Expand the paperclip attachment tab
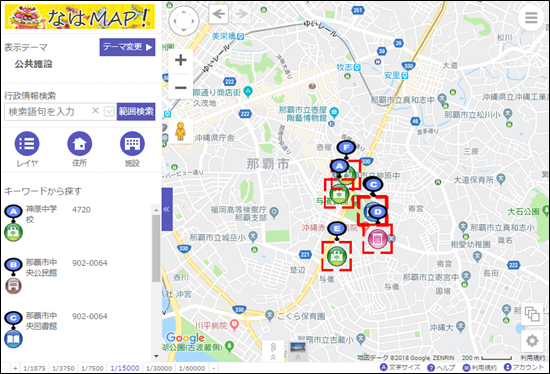Image resolution: width=550 pixels, height=374 pixels. pyautogui.click(x=273, y=351)
